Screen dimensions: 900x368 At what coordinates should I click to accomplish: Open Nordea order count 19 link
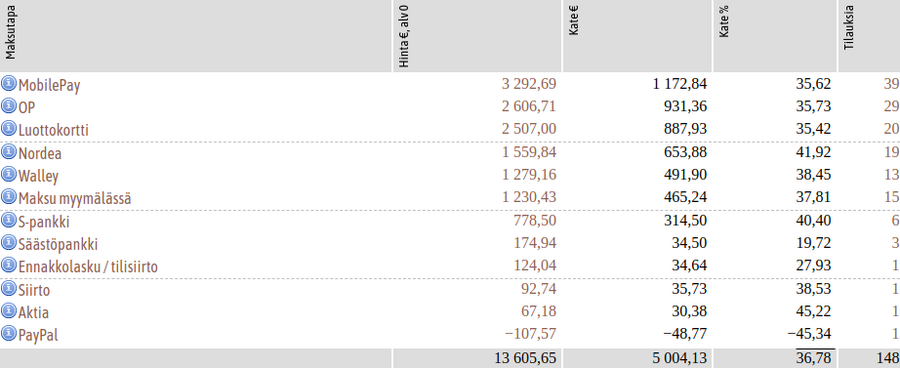891,152
